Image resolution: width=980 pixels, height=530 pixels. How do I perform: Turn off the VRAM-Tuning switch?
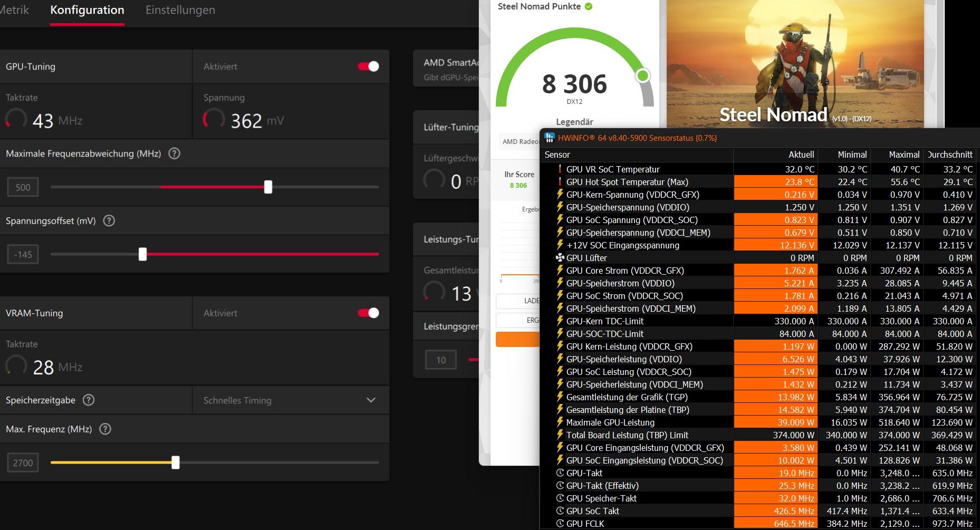click(x=368, y=313)
